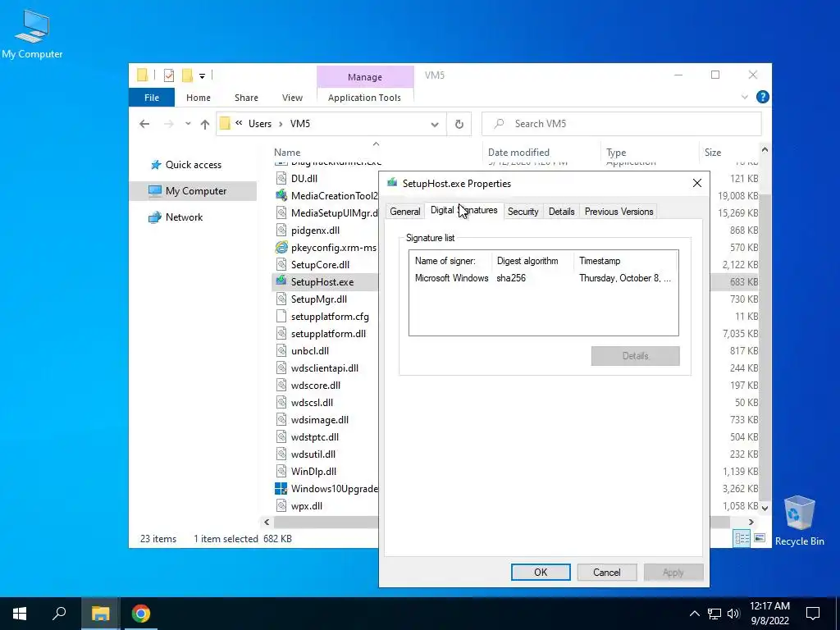
Task: Select the Microsoft Windows signature row
Action: pos(543,278)
